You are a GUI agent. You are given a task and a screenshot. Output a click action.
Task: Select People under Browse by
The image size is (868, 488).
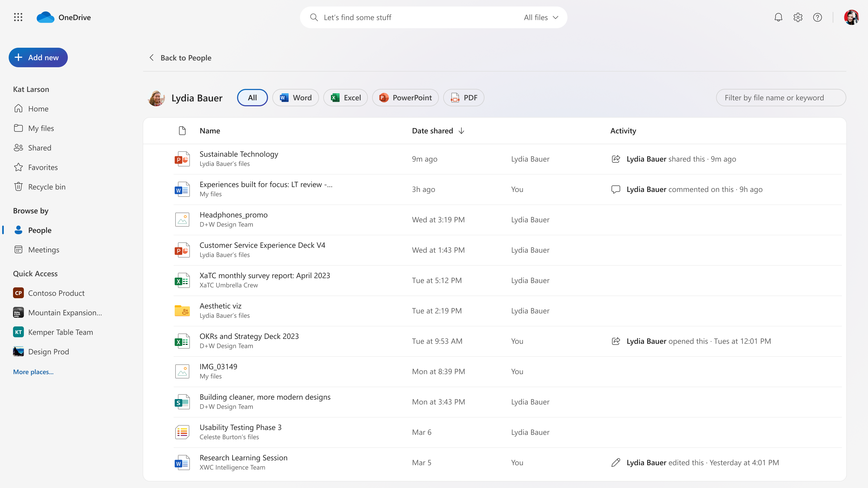coord(39,229)
